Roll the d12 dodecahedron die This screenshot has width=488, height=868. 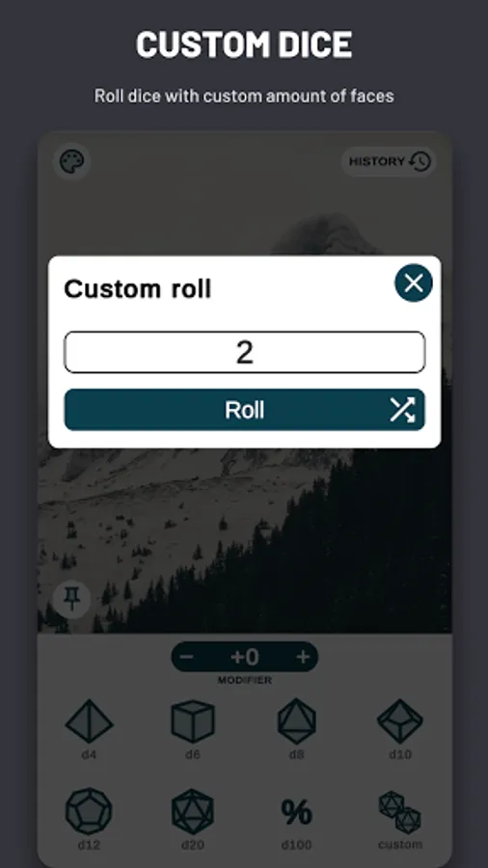(x=89, y=819)
